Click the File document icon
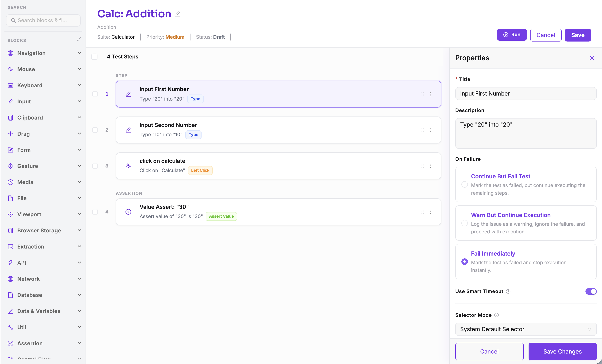602x364 pixels. click(x=10, y=198)
